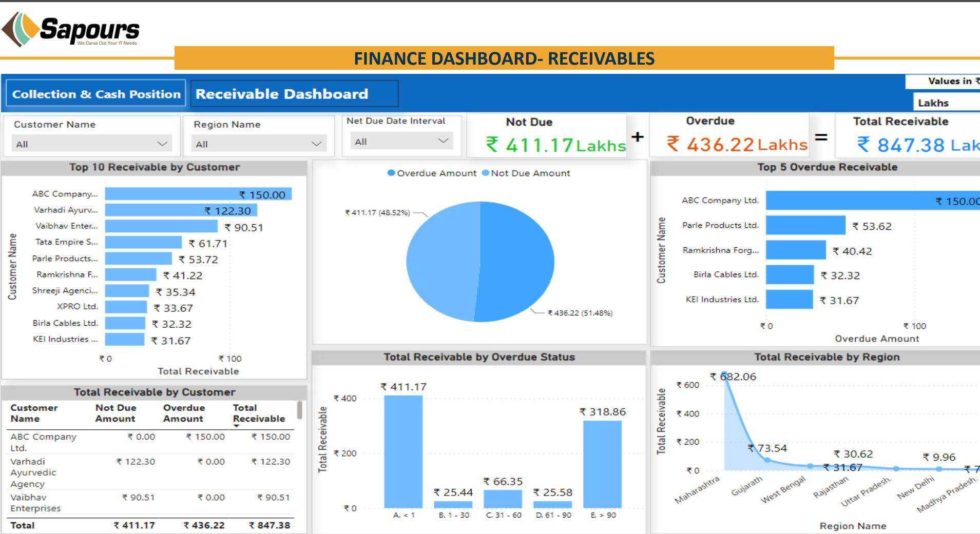The height and width of the screenshot is (534, 980).
Task: Click the FINANCE DASHBOARD- RECEIVABLES heading
Action: [x=504, y=58]
